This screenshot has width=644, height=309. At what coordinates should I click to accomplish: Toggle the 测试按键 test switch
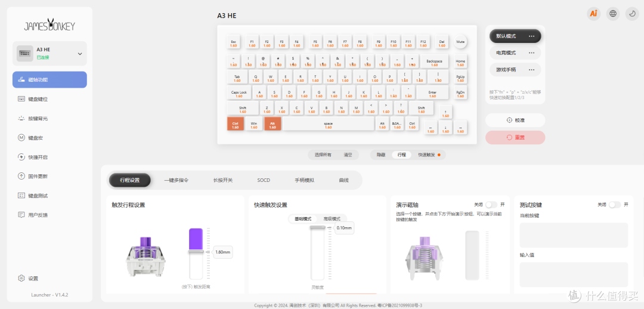click(614, 205)
